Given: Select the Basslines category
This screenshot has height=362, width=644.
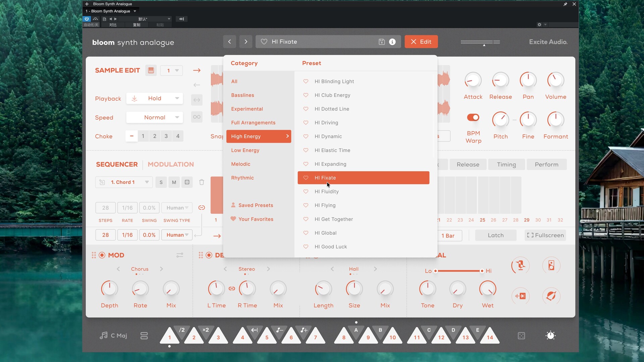Looking at the screenshot, I should coord(243,95).
